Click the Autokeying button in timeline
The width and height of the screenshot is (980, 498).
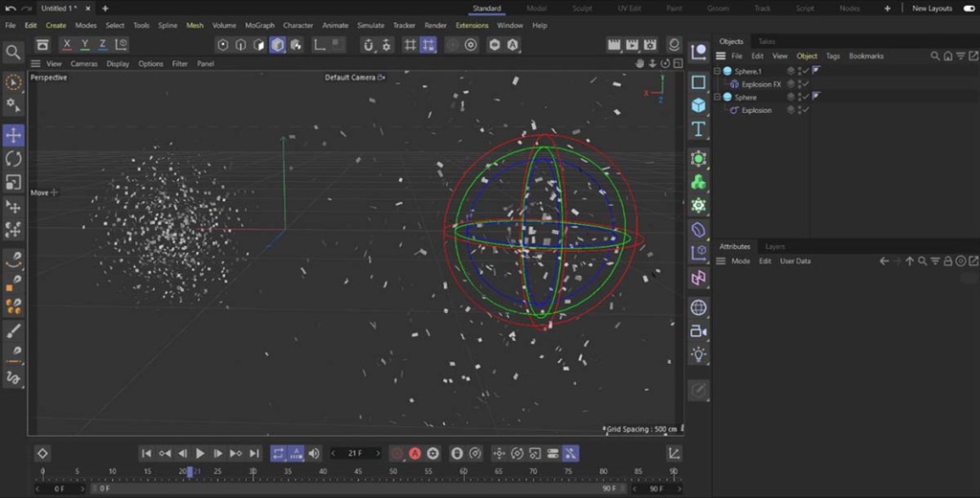[x=415, y=453]
